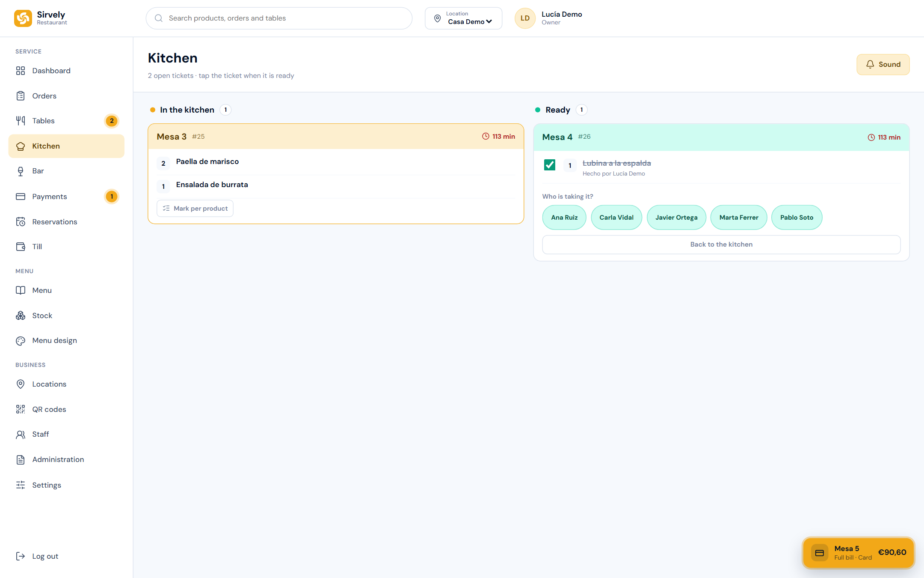Toggle the Sound bell button
This screenshot has height=578, width=924.
pyautogui.click(x=883, y=65)
